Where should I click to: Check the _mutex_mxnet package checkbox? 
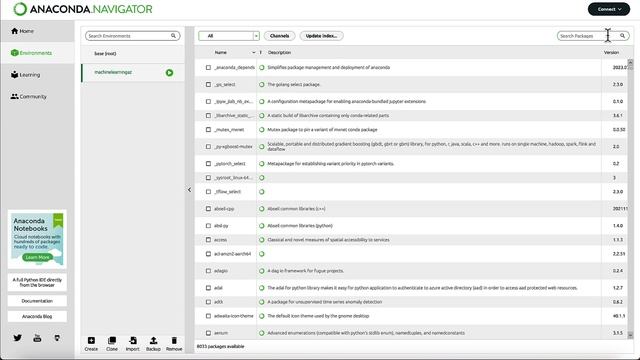pos(208,130)
